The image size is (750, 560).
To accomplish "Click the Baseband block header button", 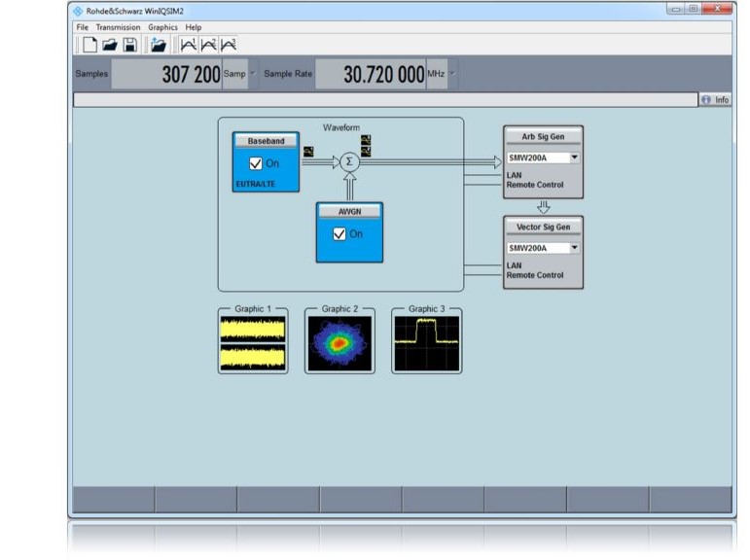I will pos(266,141).
